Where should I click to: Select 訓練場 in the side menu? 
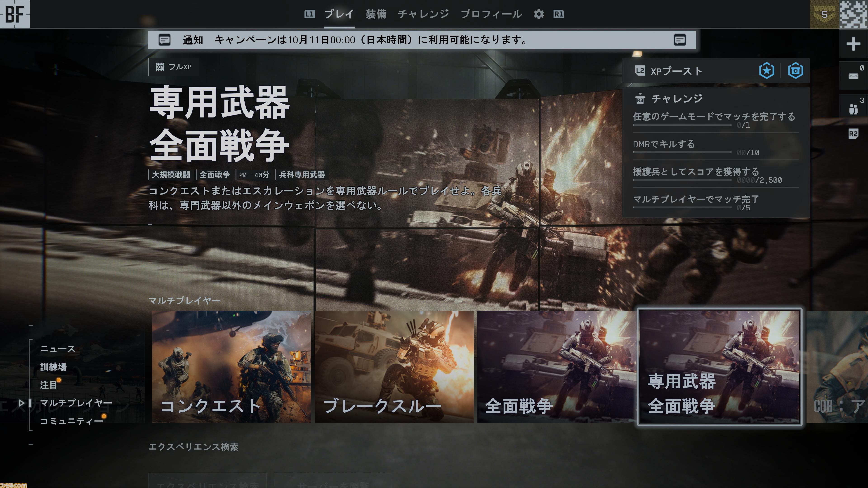53,367
